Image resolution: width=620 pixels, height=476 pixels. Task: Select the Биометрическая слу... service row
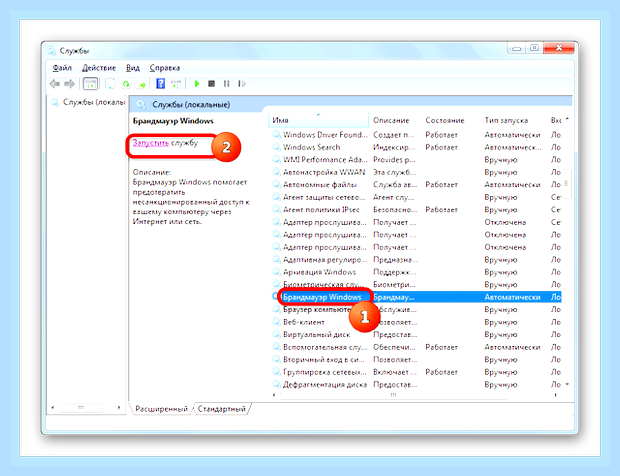click(x=416, y=285)
